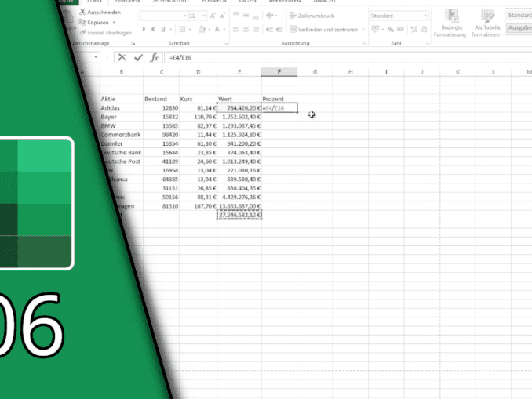Image resolution: width=532 pixels, height=399 pixels.
Task: Align text to the right
Action: click(256, 30)
